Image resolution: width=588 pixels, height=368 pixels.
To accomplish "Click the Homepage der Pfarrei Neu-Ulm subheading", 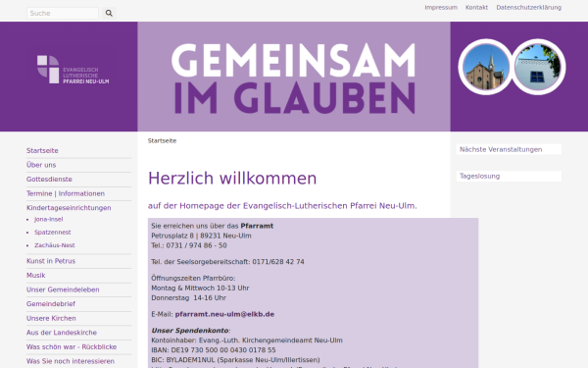I will click(282, 206).
